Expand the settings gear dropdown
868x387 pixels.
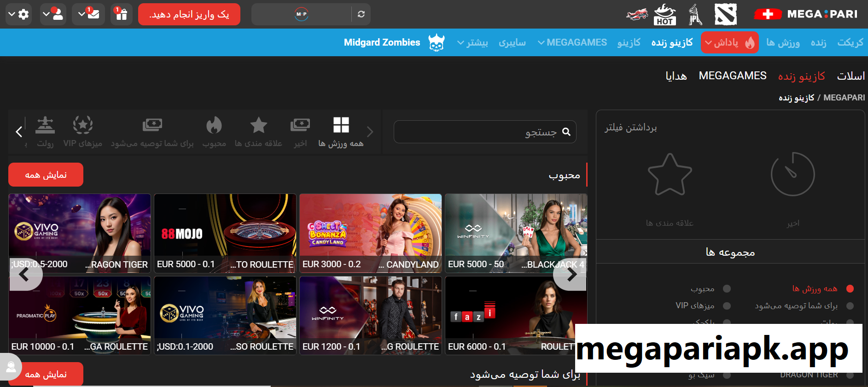point(18,14)
